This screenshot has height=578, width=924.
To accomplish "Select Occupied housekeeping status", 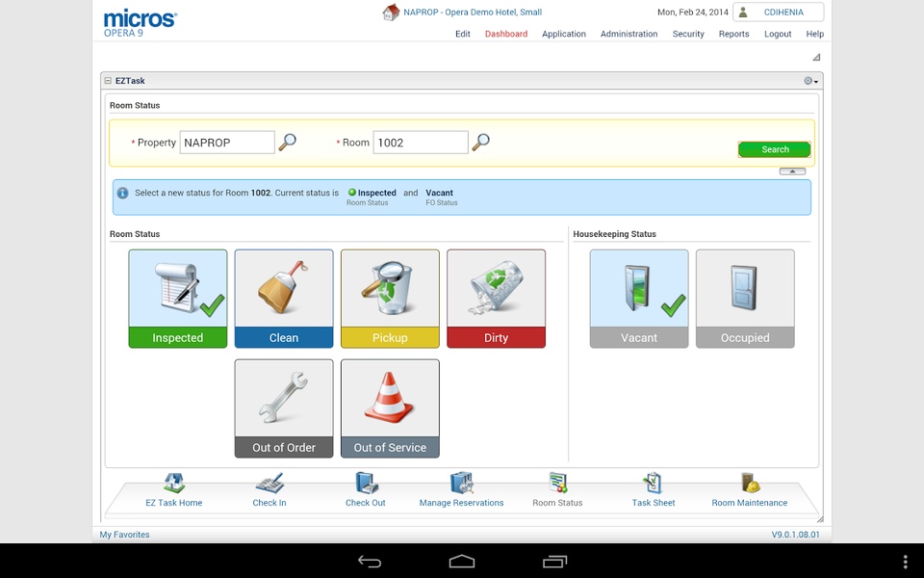I will pos(745,299).
